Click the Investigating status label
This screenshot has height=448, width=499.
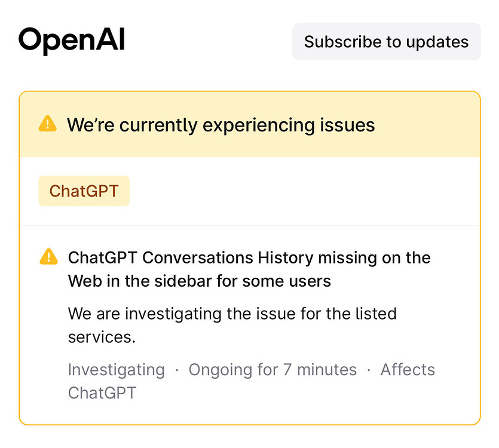tap(116, 370)
